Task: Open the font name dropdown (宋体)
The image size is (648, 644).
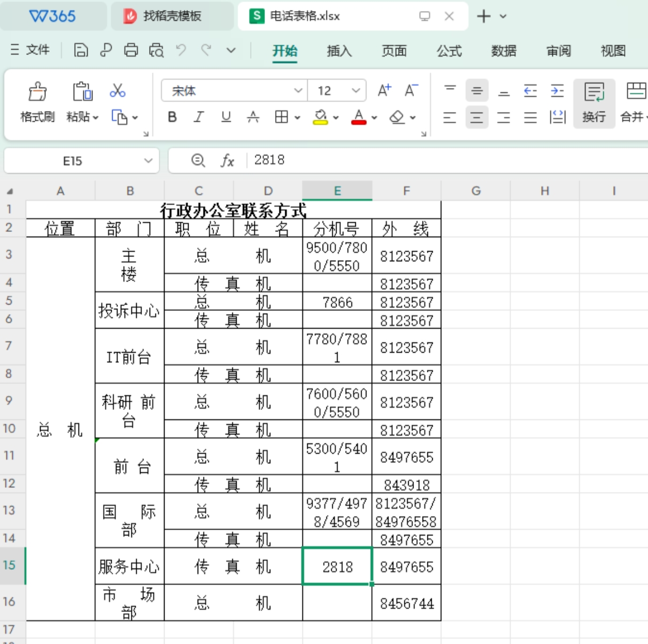Action: [298, 91]
